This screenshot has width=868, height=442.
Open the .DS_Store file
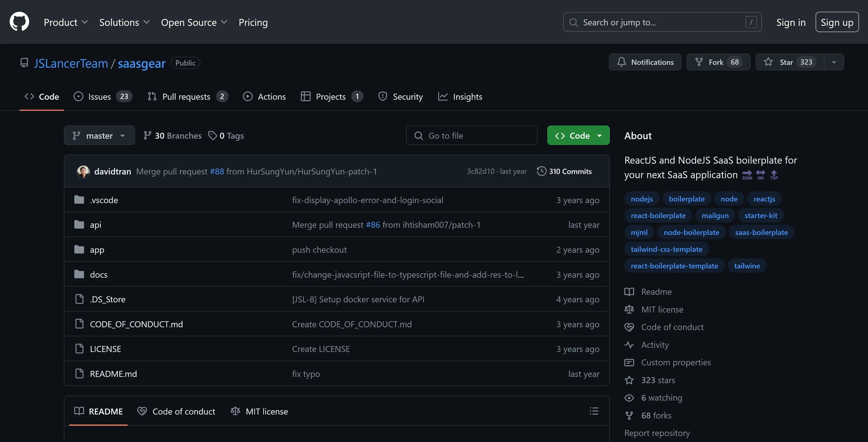pyautogui.click(x=107, y=299)
